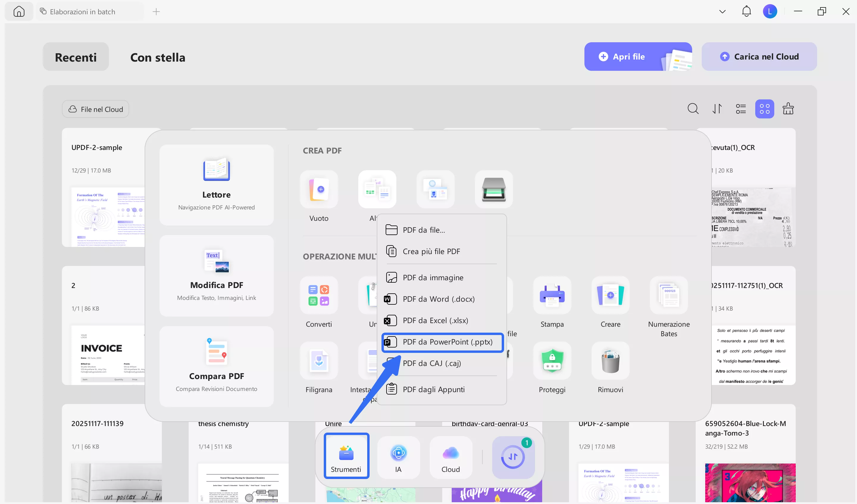
Task: Select the scanner icon under CREA PDF
Action: pyautogui.click(x=493, y=189)
